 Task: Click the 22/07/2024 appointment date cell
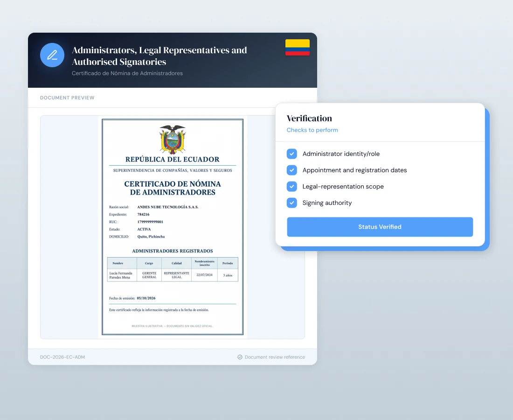coord(204,275)
